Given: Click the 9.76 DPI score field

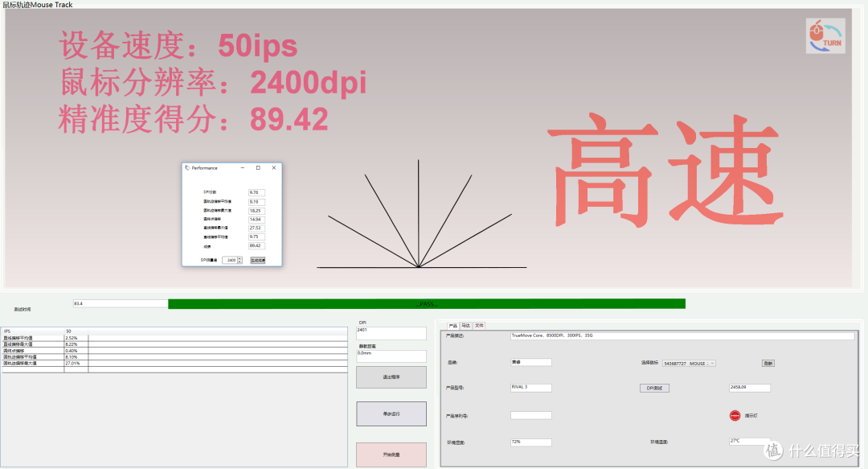Looking at the screenshot, I should coord(257,192).
